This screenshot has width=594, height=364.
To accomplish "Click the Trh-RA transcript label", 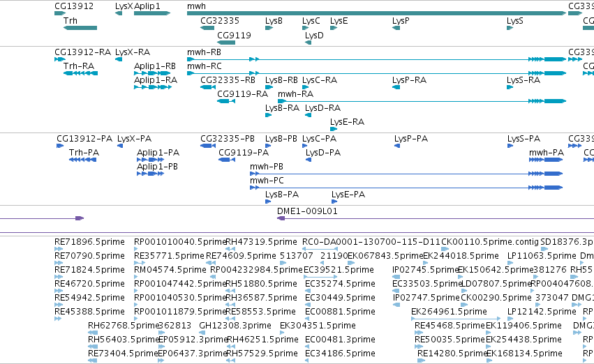I will [79, 66].
